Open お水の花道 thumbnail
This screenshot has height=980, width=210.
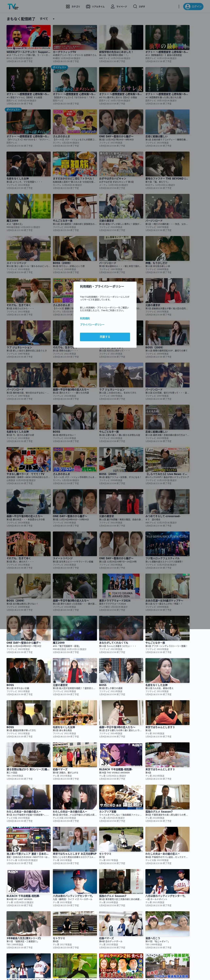click(x=167, y=586)
